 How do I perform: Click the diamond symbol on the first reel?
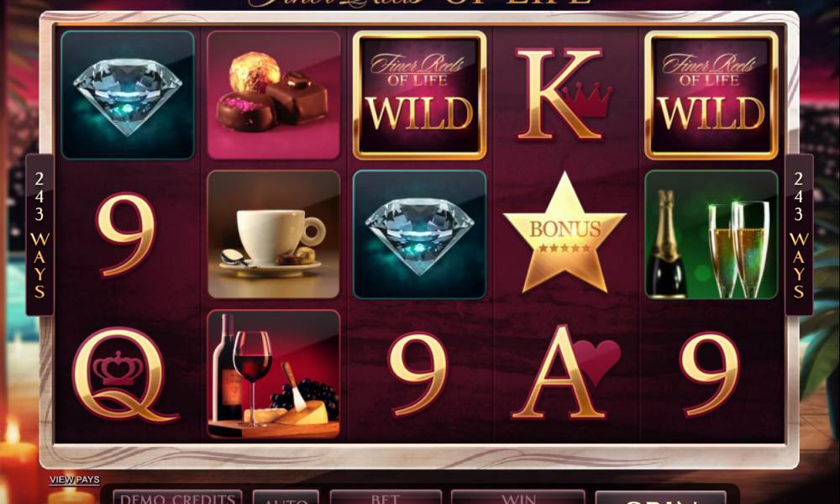128,95
